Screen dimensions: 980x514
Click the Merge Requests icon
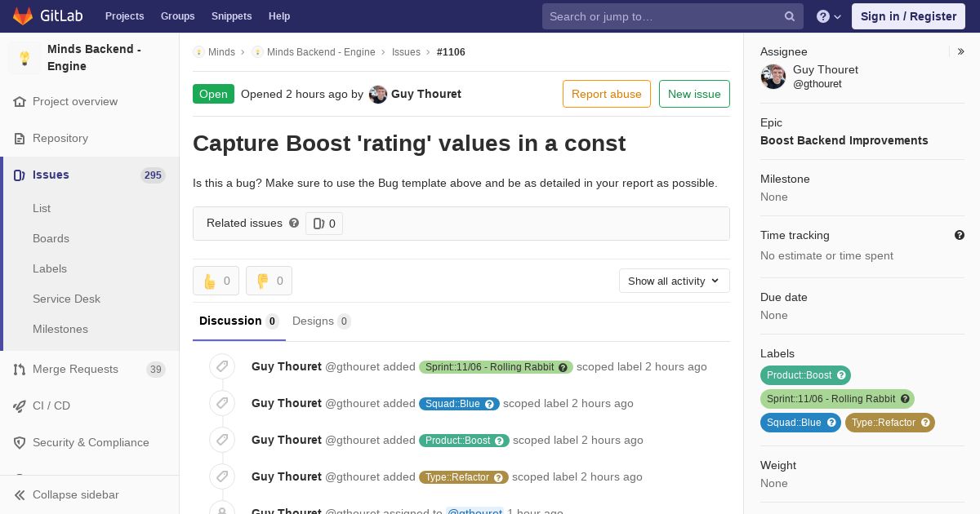[x=20, y=370]
